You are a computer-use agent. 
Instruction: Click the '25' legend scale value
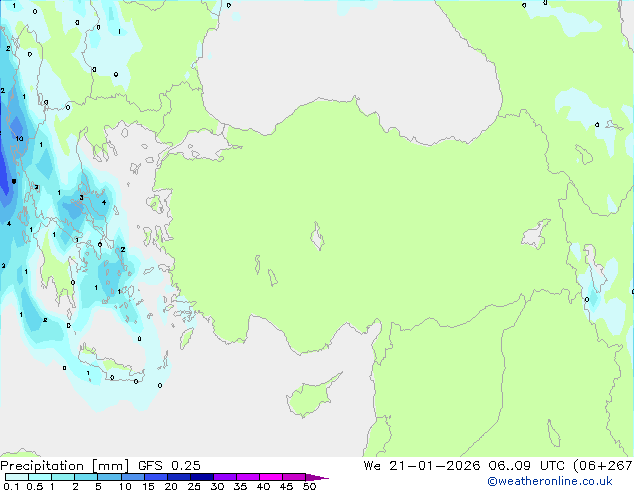click(x=194, y=486)
